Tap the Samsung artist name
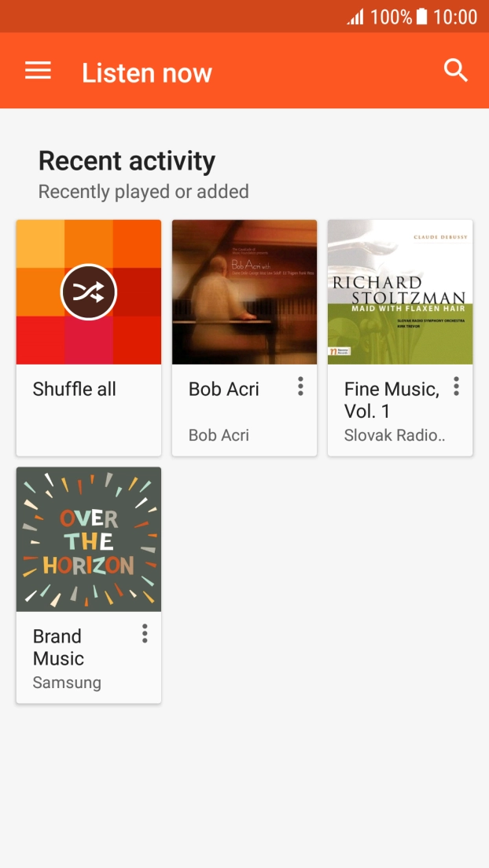 (x=67, y=683)
